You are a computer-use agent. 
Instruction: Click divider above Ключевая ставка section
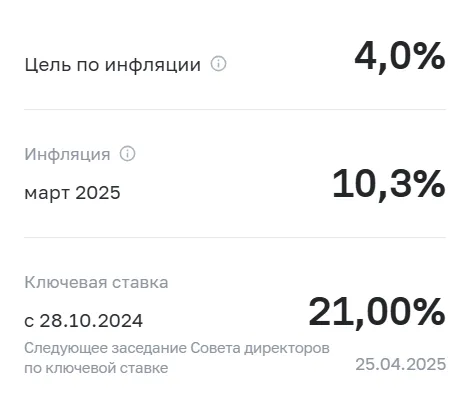(235, 237)
